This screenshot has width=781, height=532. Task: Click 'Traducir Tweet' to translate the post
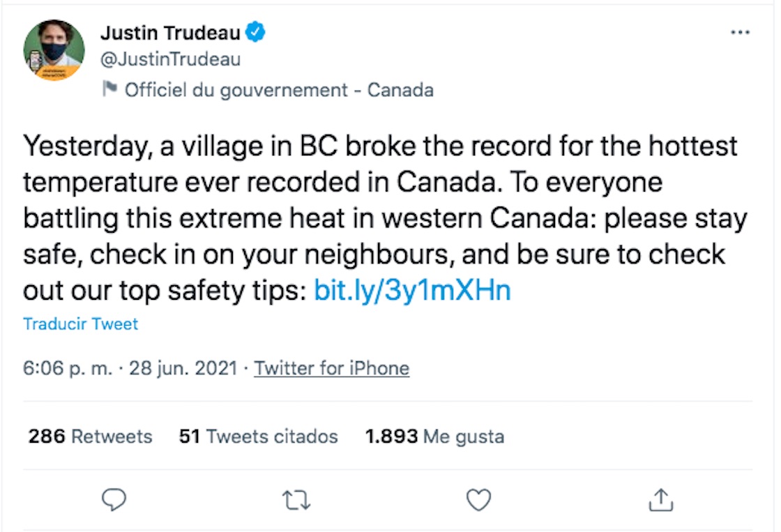coord(80,324)
